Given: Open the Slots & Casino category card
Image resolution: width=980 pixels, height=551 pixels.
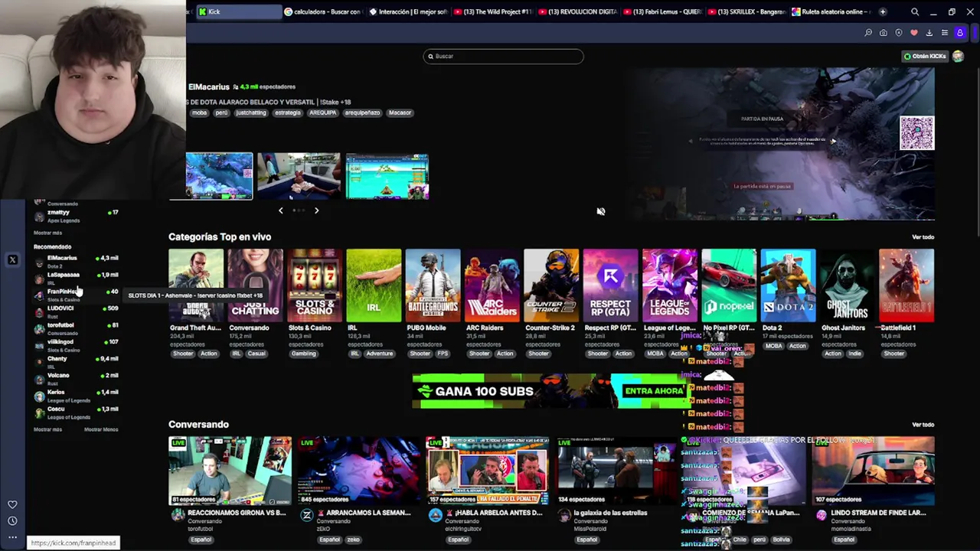Looking at the screenshot, I should coord(315,285).
